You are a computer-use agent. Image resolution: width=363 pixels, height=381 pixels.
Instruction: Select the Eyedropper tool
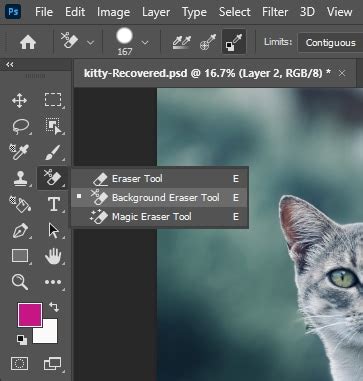19,152
